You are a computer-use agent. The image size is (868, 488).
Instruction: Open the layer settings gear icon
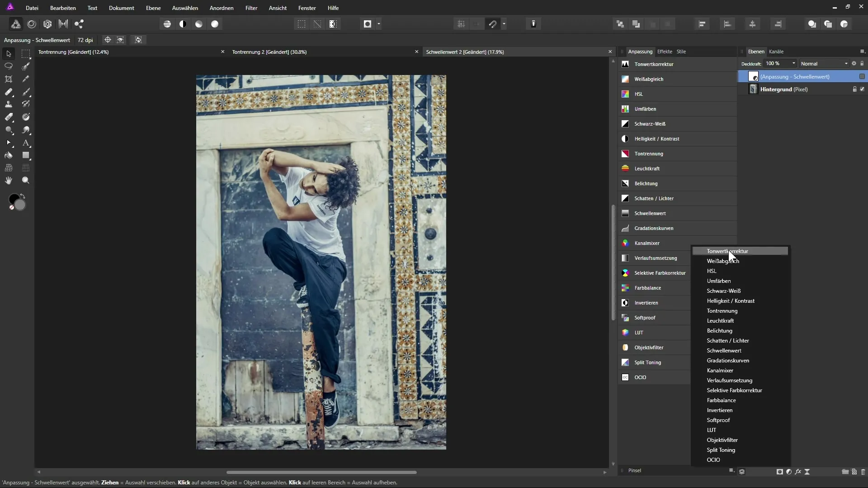coord(854,64)
